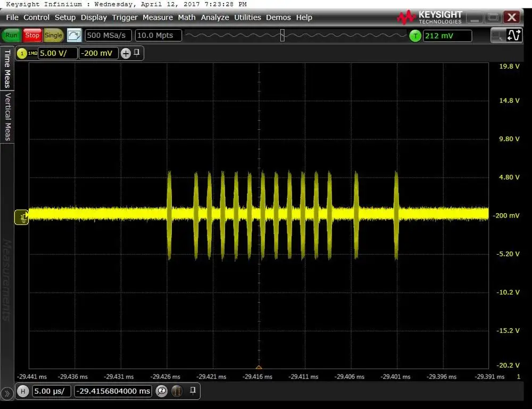Screen dimensions: 532x409
Task: Click the orange trigger time reference marker
Action: 259,367
